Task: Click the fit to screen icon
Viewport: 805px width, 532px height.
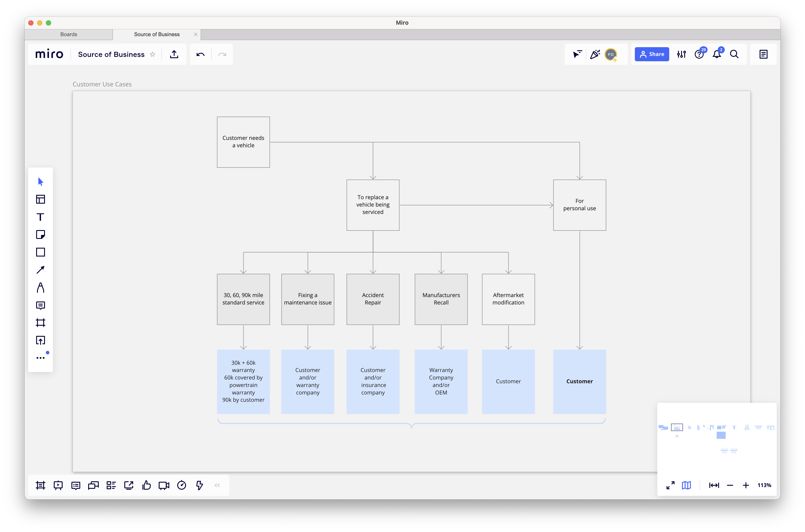Action: click(714, 485)
